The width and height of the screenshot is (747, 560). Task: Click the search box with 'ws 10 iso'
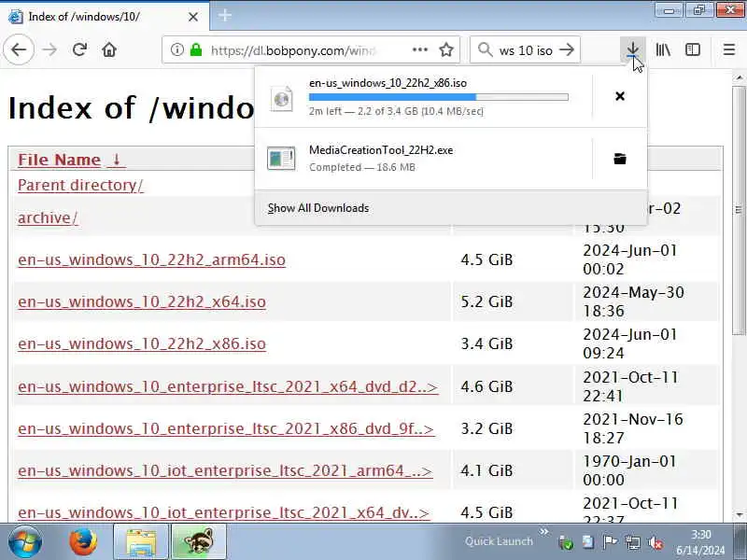point(526,50)
